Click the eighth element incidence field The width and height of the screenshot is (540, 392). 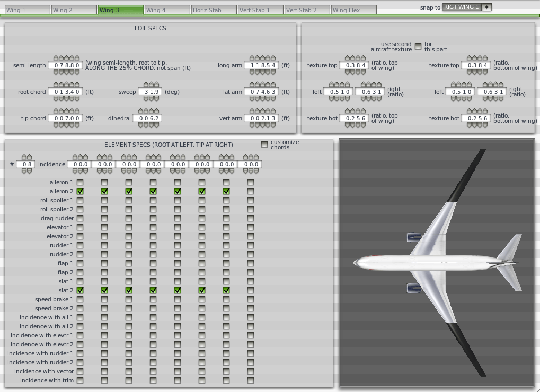pyautogui.click(x=250, y=164)
